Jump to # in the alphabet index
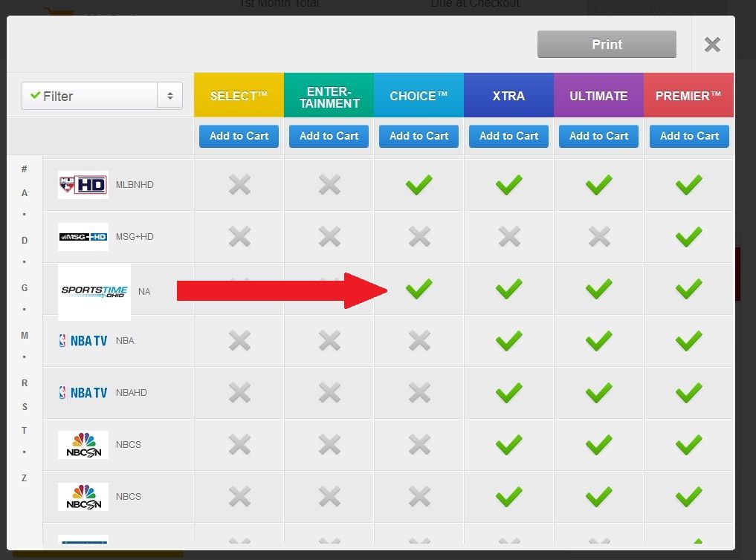This screenshot has height=560, width=756. [24, 169]
